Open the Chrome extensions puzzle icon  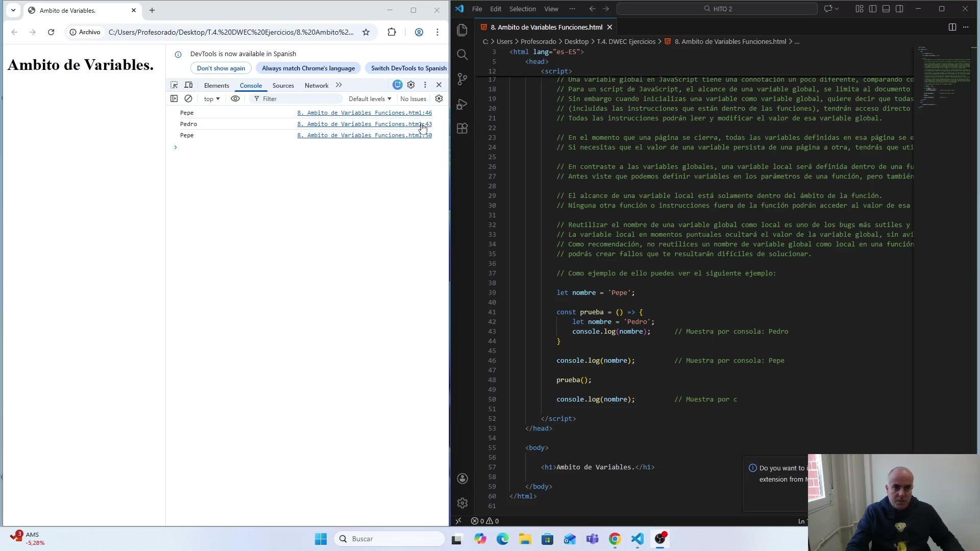[x=391, y=32]
